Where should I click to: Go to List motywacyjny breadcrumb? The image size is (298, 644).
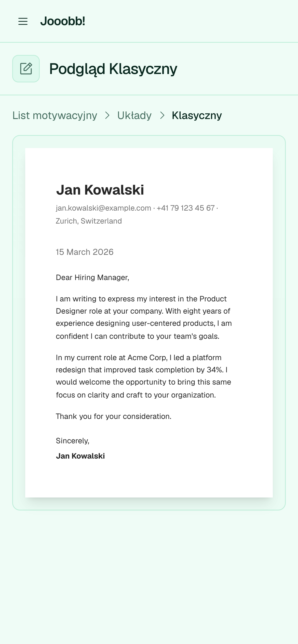55,115
